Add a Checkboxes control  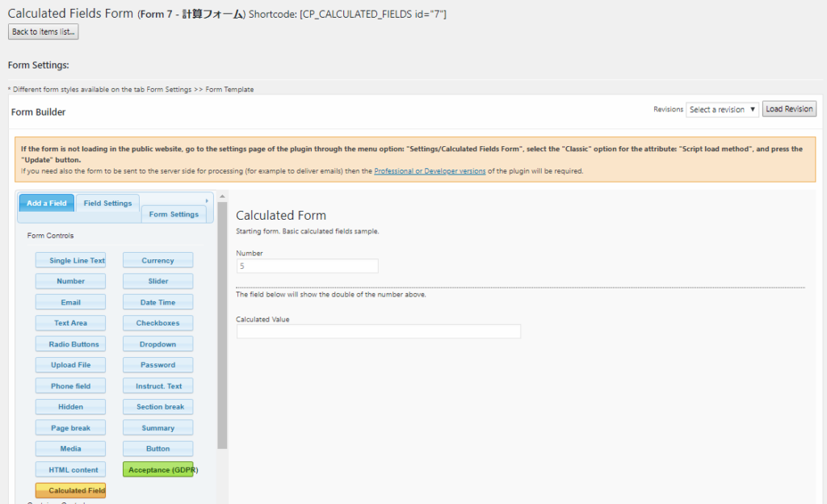click(x=157, y=323)
